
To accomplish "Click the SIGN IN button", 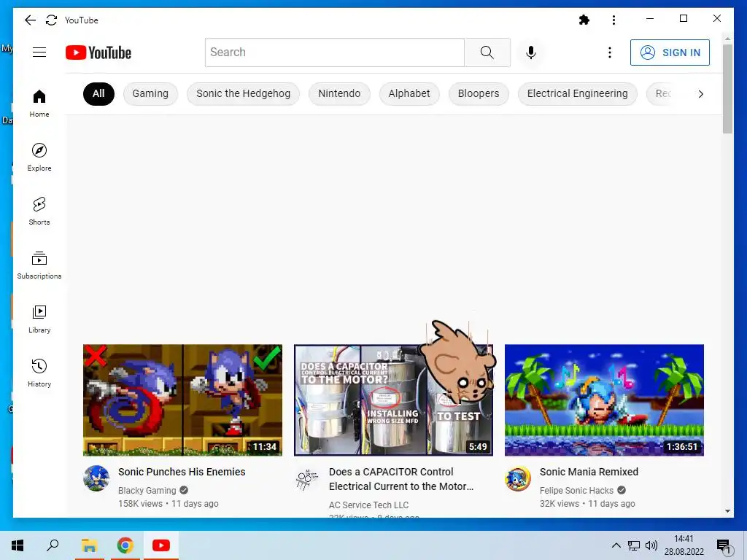I will pos(670,52).
